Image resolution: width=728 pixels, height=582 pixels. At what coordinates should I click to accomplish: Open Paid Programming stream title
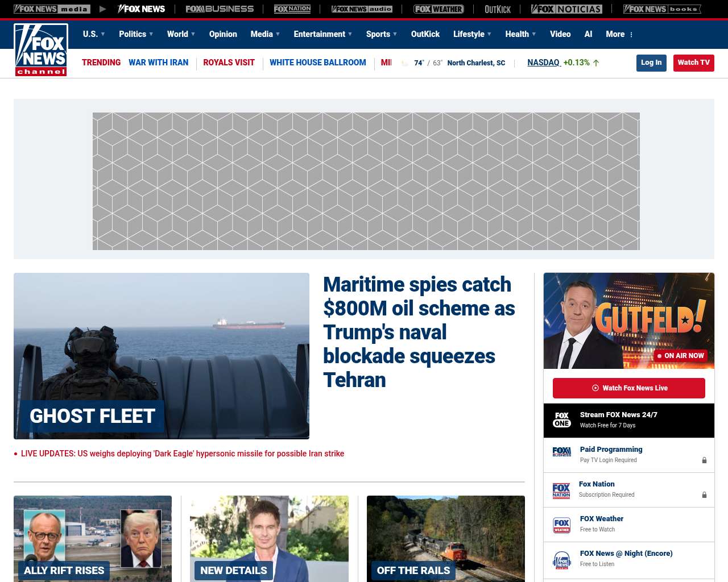pos(611,450)
